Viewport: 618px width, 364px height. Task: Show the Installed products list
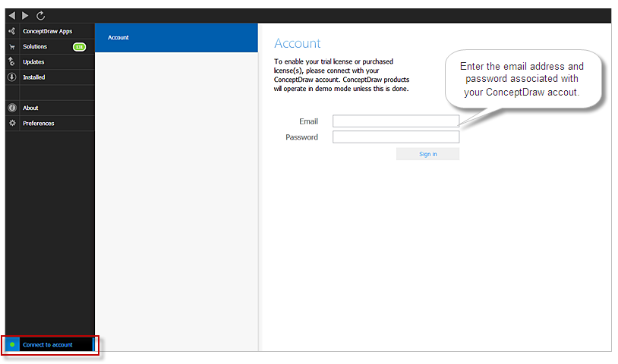pyautogui.click(x=50, y=77)
